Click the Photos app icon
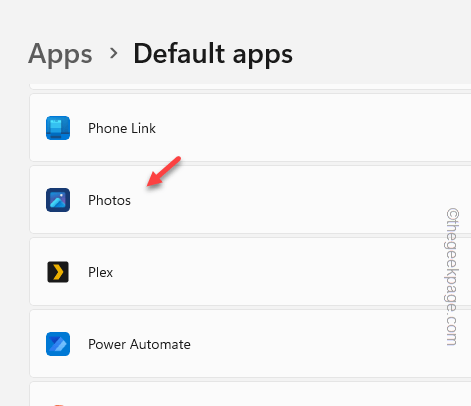 [58, 200]
